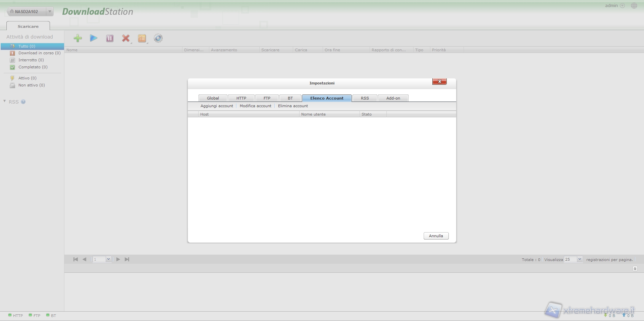The width and height of the screenshot is (644, 321).
Task: Open the admin user menu
Action: [x=622, y=6]
